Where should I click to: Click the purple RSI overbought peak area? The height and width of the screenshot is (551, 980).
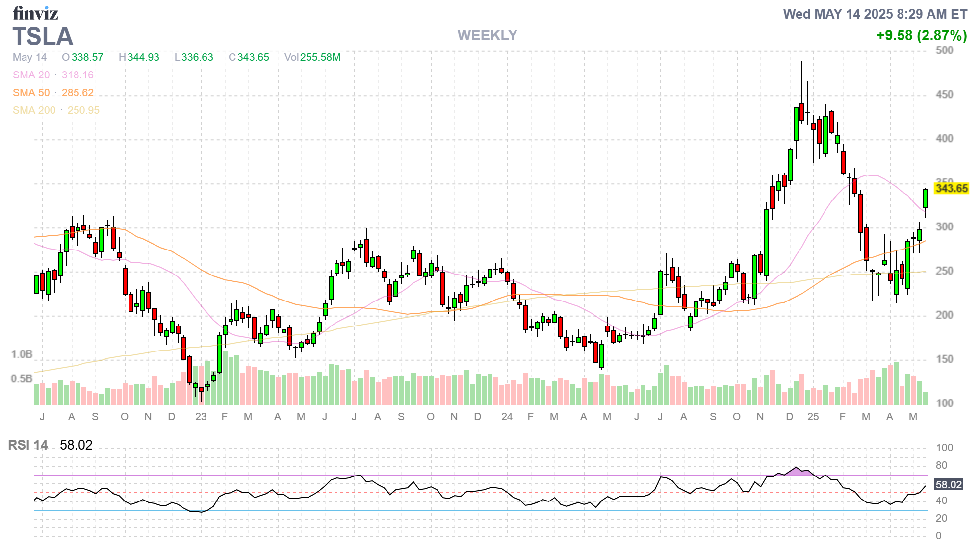pyautogui.click(x=798, y=472)
